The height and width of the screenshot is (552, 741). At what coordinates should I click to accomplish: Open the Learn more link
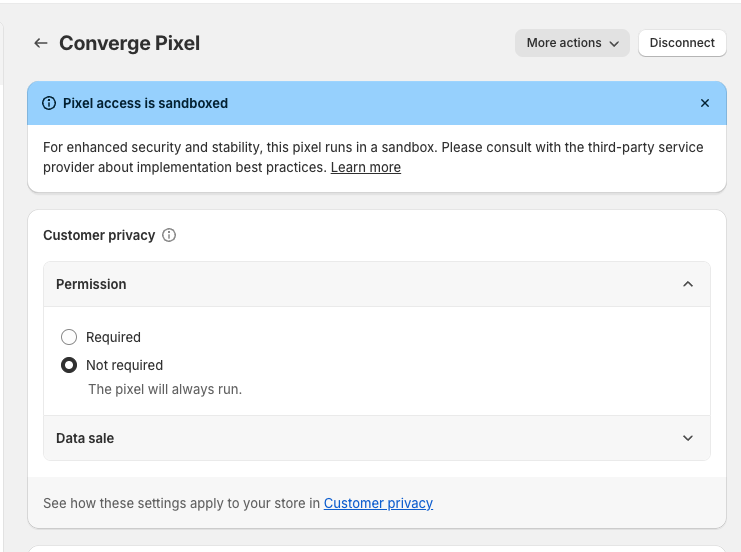pyautogui.click(x=365, y=167)
